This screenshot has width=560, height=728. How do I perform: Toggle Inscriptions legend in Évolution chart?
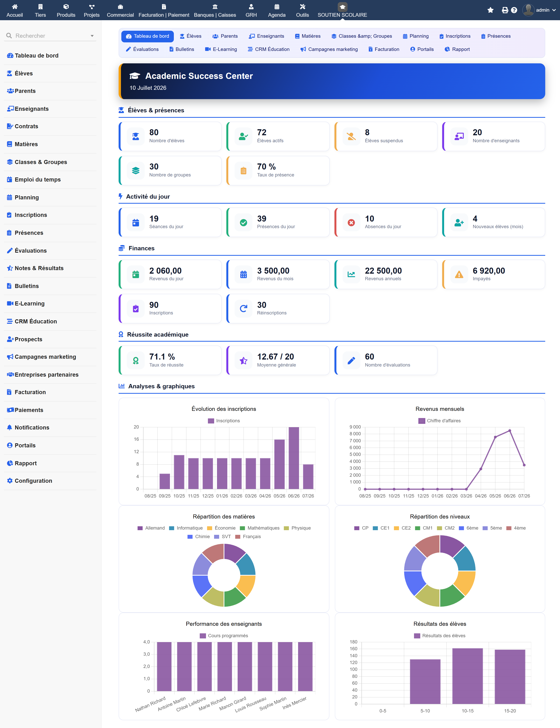point(224,421)
